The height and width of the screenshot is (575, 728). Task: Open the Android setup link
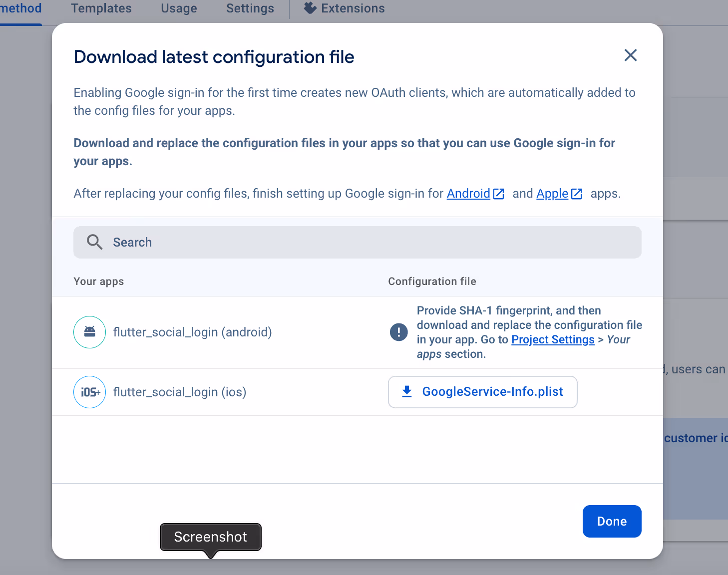point(468,194)
